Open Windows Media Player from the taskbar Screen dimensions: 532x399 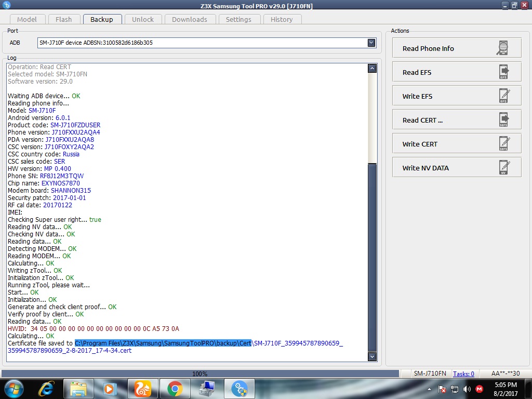click(x=110, y=389)
